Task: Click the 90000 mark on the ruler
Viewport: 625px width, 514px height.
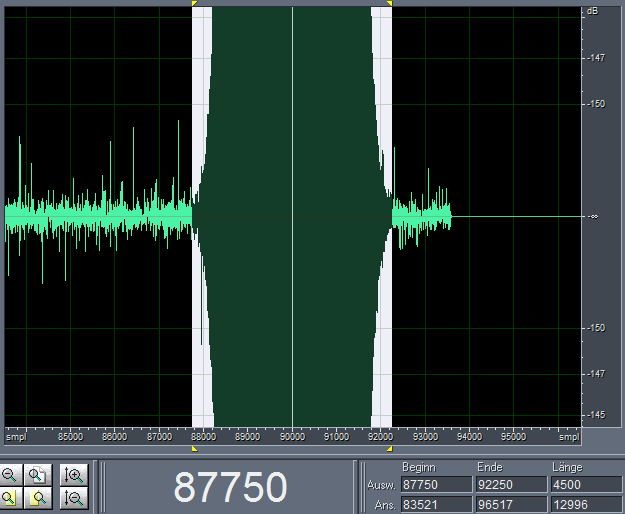Action: 293,437
